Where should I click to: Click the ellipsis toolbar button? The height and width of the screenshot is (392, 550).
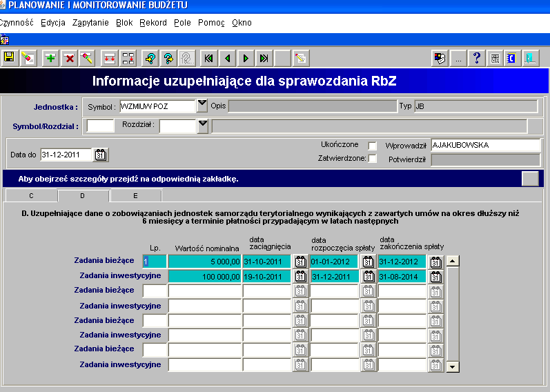(x=458, y=58)
